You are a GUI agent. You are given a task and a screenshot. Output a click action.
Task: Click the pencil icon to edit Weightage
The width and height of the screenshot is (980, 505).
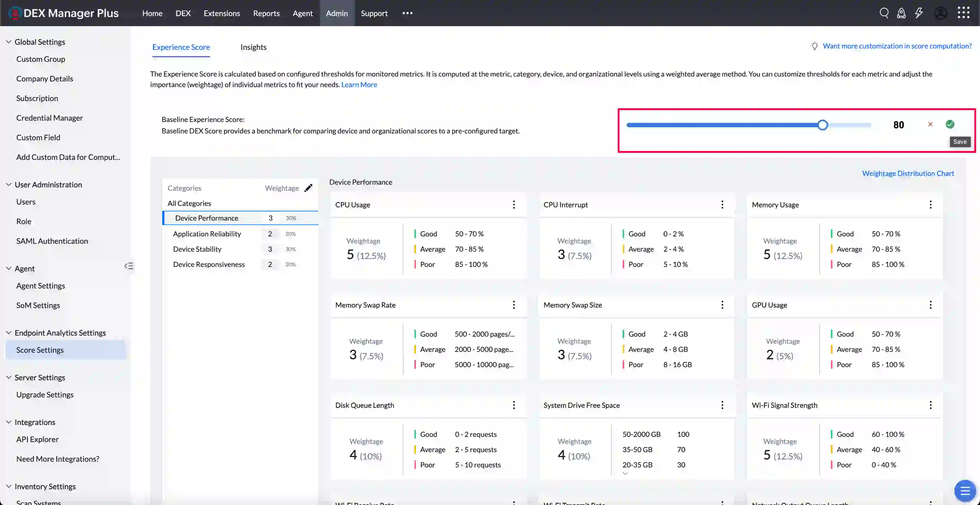308,188
